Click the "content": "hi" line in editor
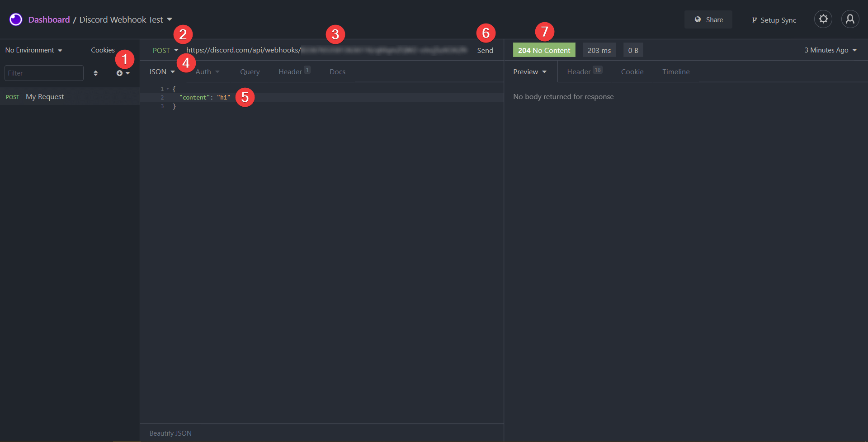This screenshot has height=442, width=868. (205, 97)
